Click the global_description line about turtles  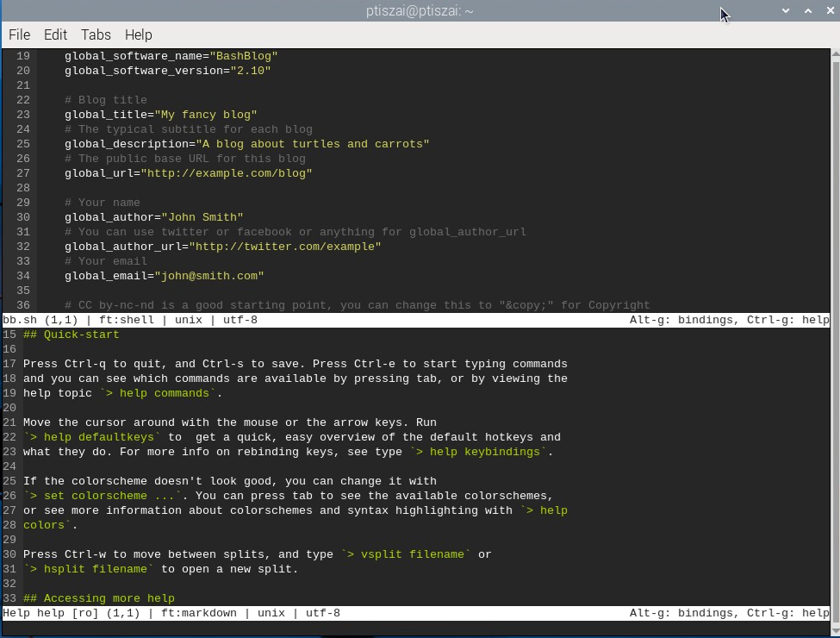[247, 144]
